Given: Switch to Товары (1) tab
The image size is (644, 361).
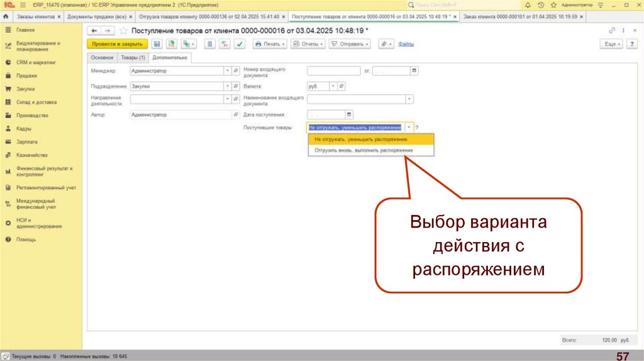Looking at the screenshot, I should [x=133, y=57].
